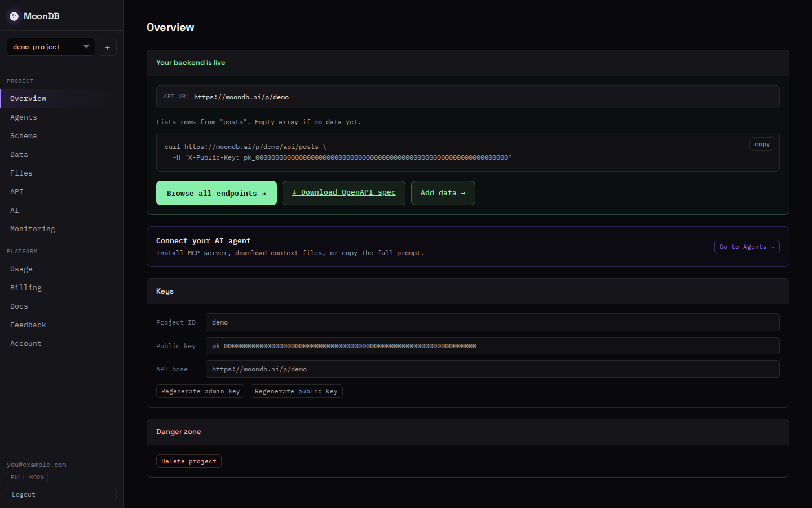Viewport: 812px width, 508px height.
Task: Click the Add data button
Action: (x=443, y=193)
